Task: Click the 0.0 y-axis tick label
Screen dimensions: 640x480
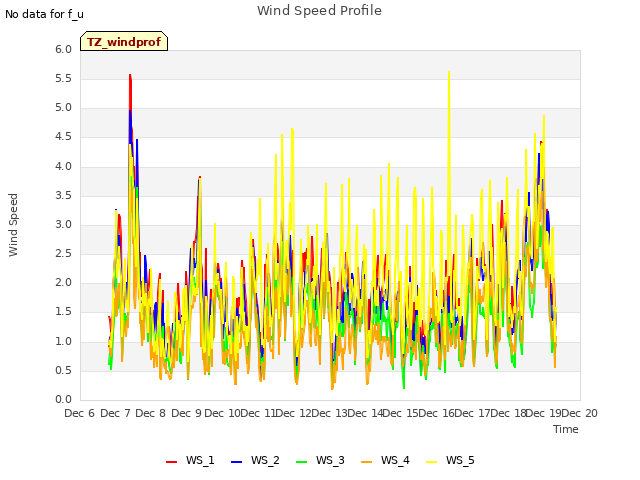Action: pyautogui.click(x=63, y=400)
